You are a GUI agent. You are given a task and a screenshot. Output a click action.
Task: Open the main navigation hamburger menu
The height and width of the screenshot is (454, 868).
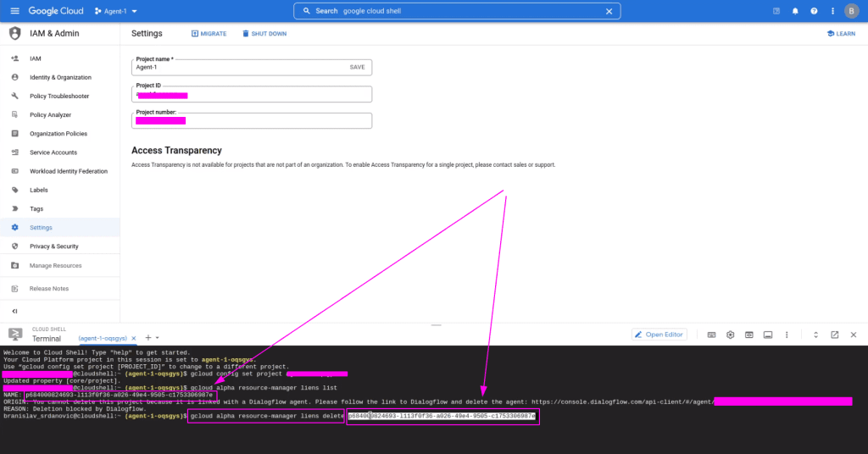coord(15,11)
